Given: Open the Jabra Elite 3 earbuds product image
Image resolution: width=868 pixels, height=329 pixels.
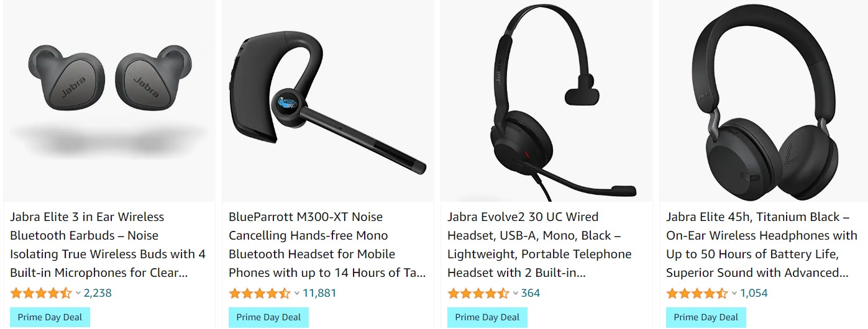Looking at the screenshot, I should pos(109,101).
